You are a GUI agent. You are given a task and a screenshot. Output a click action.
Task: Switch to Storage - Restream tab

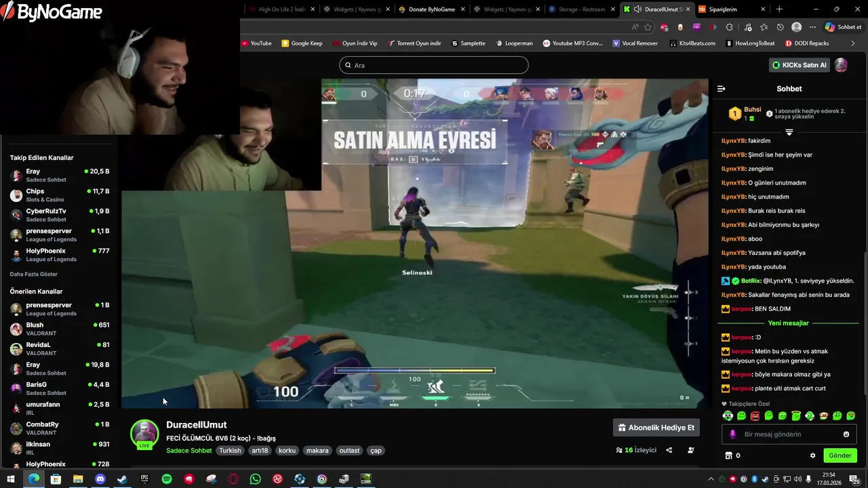tap(580, 9)
